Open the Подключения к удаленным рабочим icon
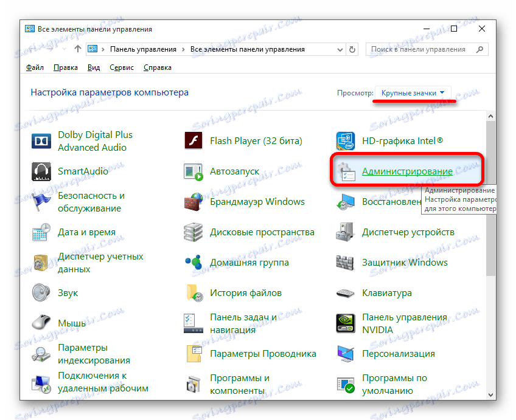 [41, 384]
